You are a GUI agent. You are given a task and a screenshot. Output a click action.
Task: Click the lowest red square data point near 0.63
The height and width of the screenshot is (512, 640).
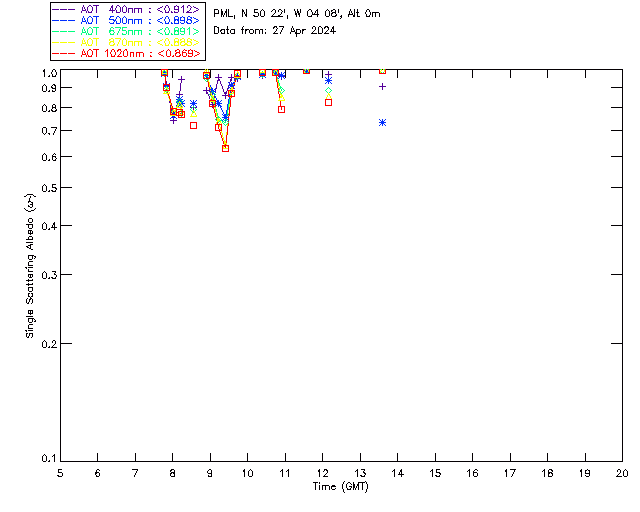[225, 149]
